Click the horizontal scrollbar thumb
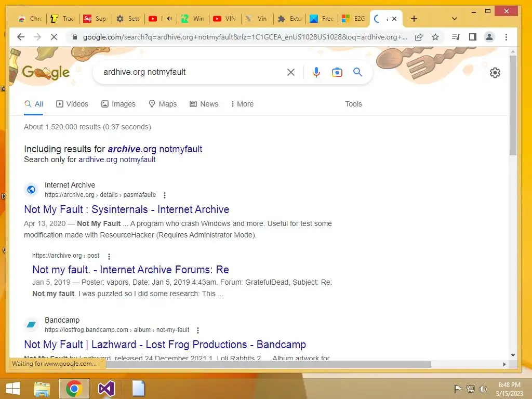This screenshot has width=532, height=399. click(269, 364)
